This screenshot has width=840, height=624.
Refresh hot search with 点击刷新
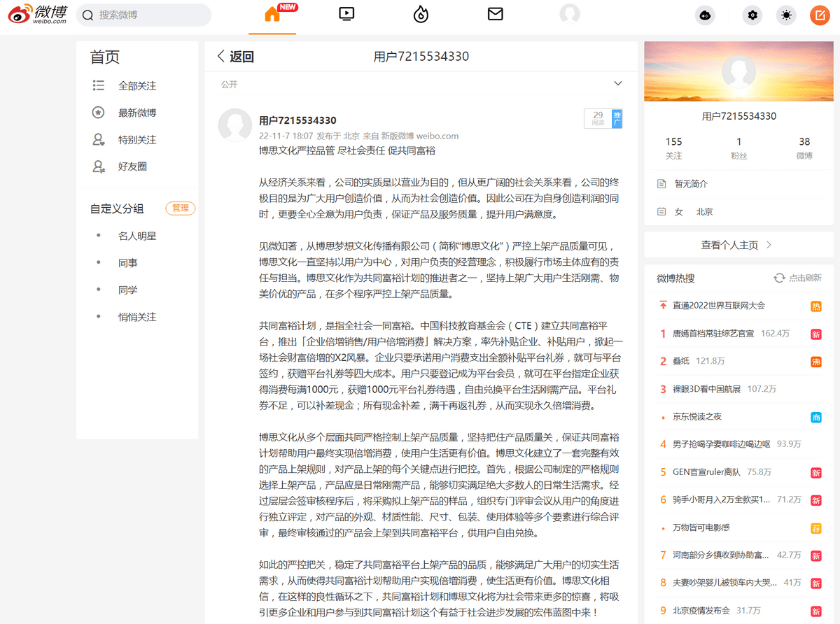point(797,278)
